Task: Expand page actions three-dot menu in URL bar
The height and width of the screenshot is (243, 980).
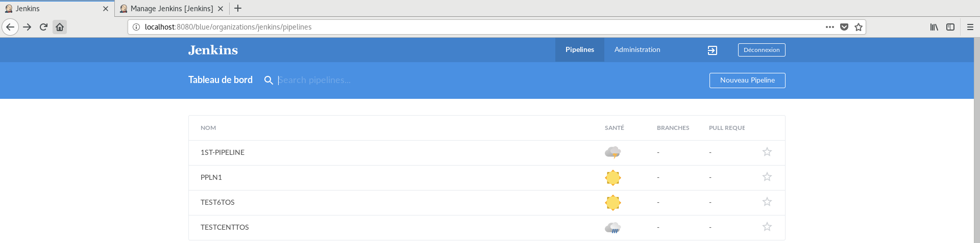Action: click(829, 27)
